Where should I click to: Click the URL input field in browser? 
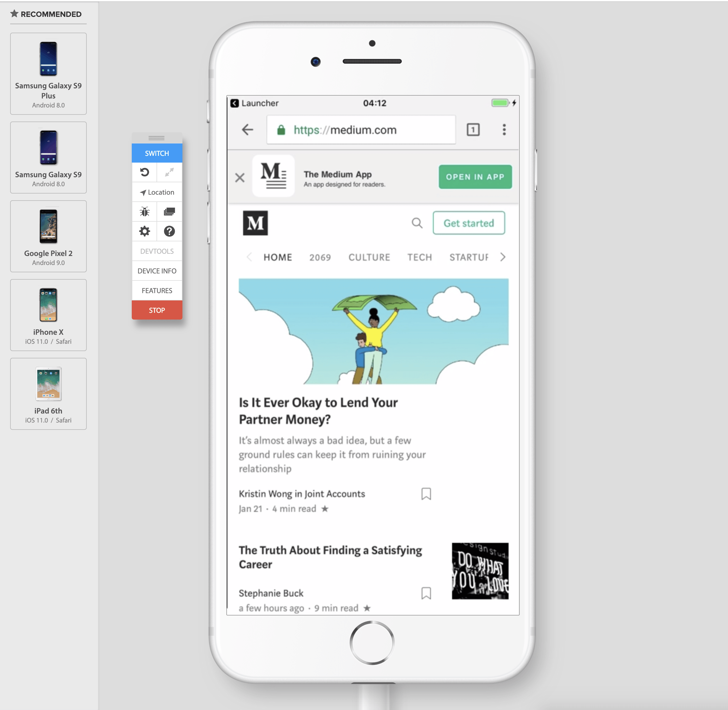[x=360, y=129]
